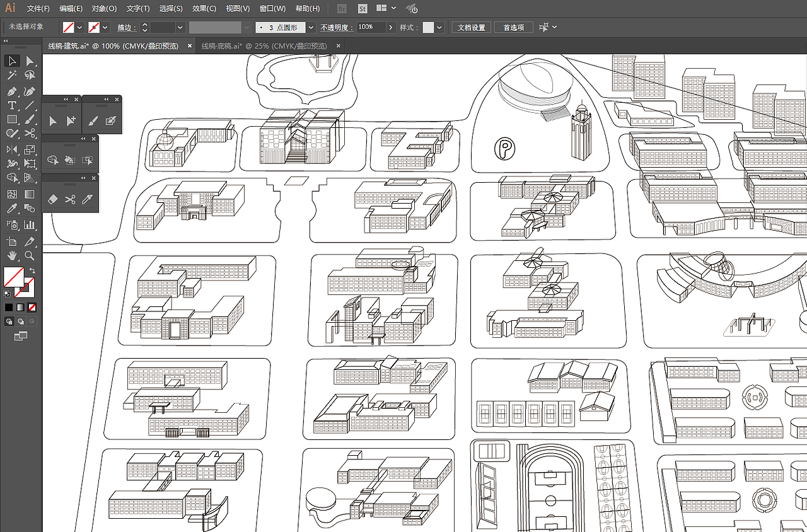This screenshot has width=807, height=532.
Task: Open the graphic style (样式) dropdown
Action: pyautogui.click(x=439, y=28)
